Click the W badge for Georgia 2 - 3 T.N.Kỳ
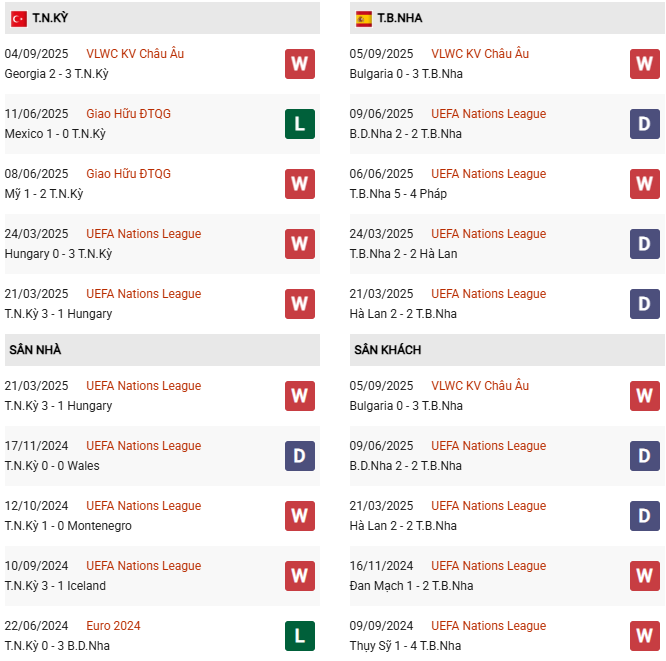Image resolution: width=666 pixels, height=661 pixels. pyautogui.click(x=300, y=64)
